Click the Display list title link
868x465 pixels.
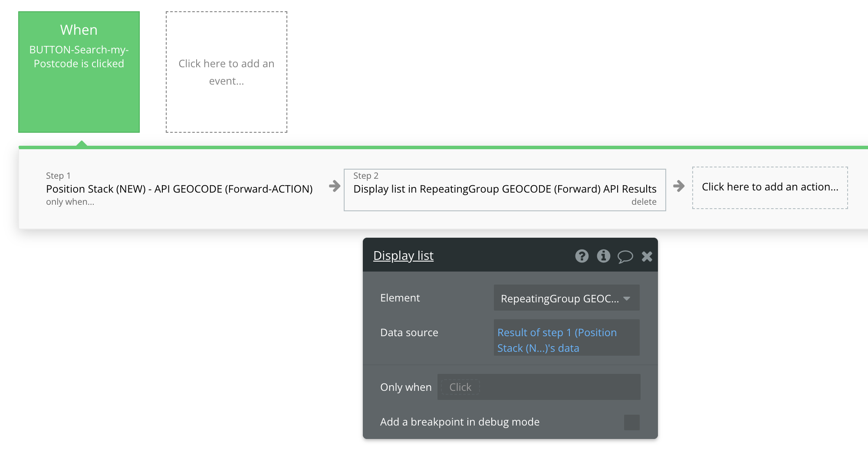(x=403, y=255)
